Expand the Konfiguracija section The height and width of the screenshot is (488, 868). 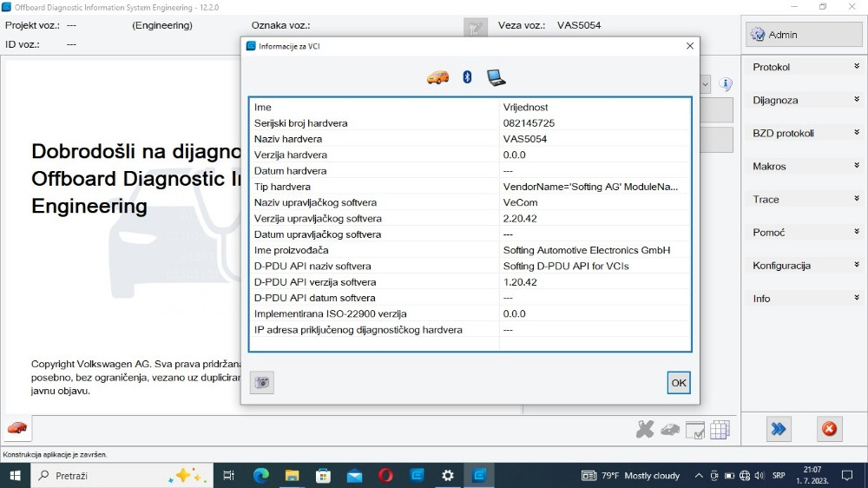(806, 266)
